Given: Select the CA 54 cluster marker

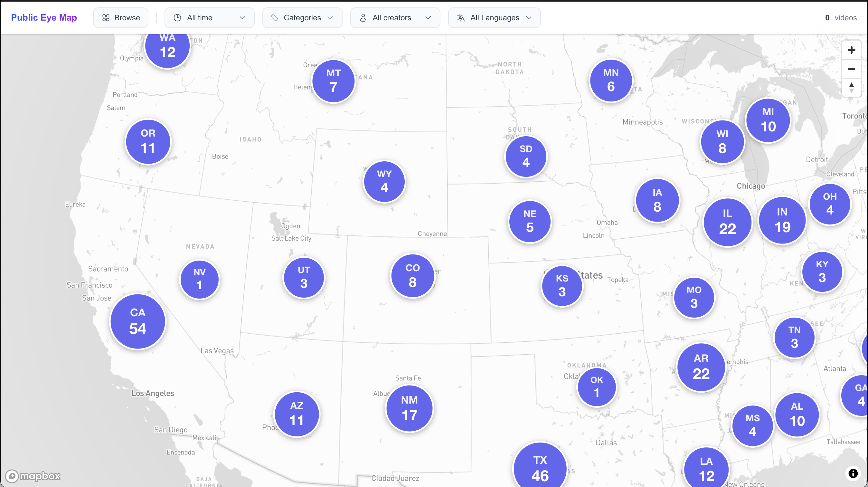Looking at the screenshot, I should coord(138,321).
